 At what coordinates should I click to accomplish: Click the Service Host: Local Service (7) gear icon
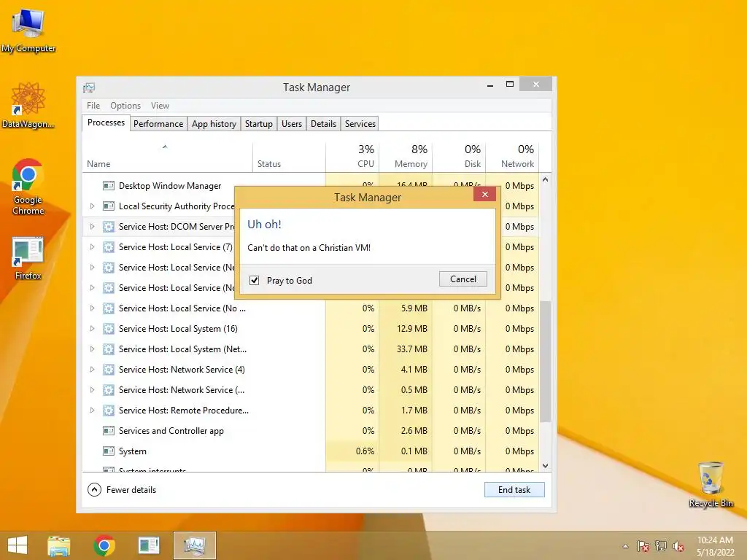[x=109, y=247]
